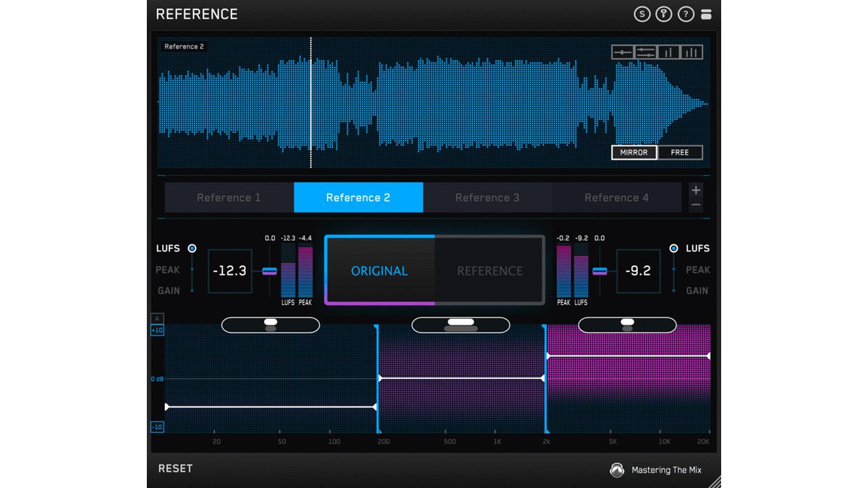The height and width of the screenshot is (488, 868).
Task: Click the Mastering The Mix logo
Action: [618, 470]
